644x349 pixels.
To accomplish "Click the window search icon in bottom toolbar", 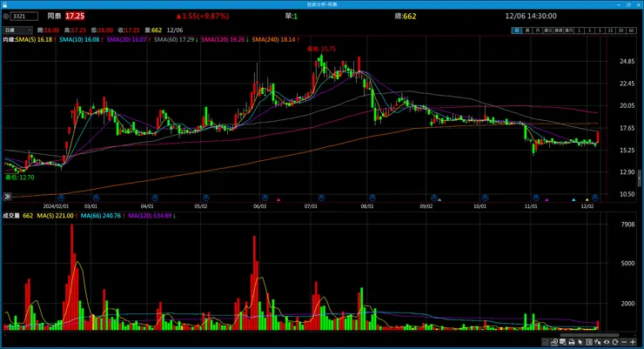I will [563, 342].
